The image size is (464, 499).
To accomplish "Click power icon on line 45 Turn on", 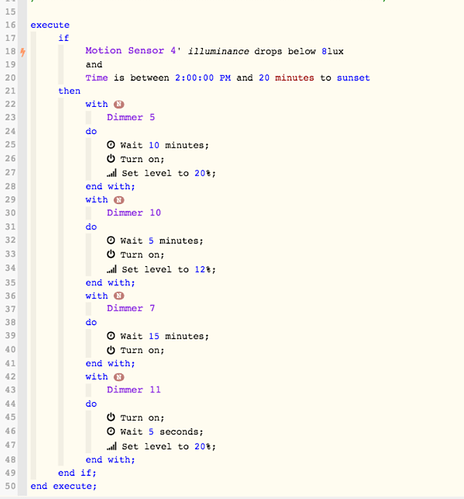I will point(111,417).
